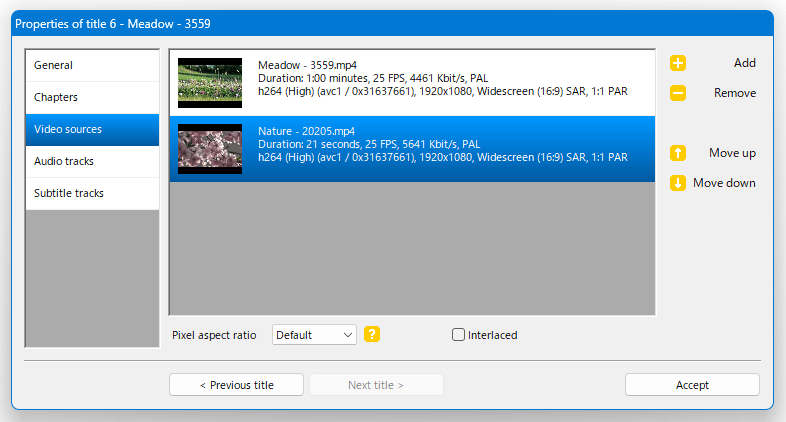
Task: Select the Nature - 20205.mp4 thumbnail
Action: (x=210, y=149)
